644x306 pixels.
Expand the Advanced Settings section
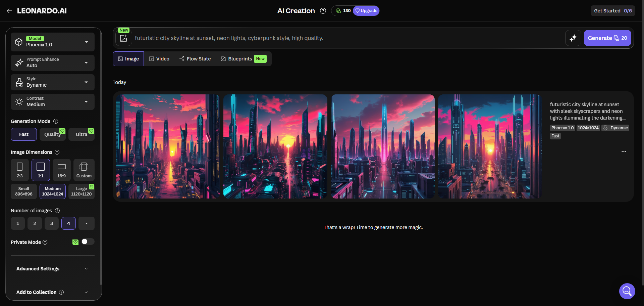tap(52, 268)
